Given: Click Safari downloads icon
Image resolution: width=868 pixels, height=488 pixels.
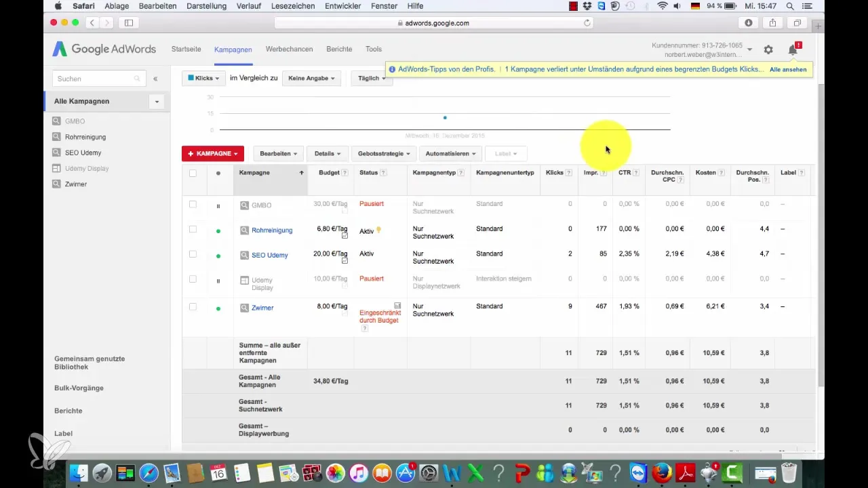Looking at the screenshot, I should point(748,22).
